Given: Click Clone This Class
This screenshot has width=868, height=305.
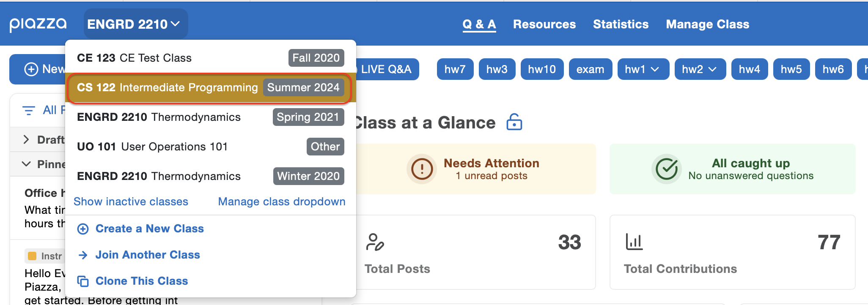Looking at the screenshot, I should [142, 281].
